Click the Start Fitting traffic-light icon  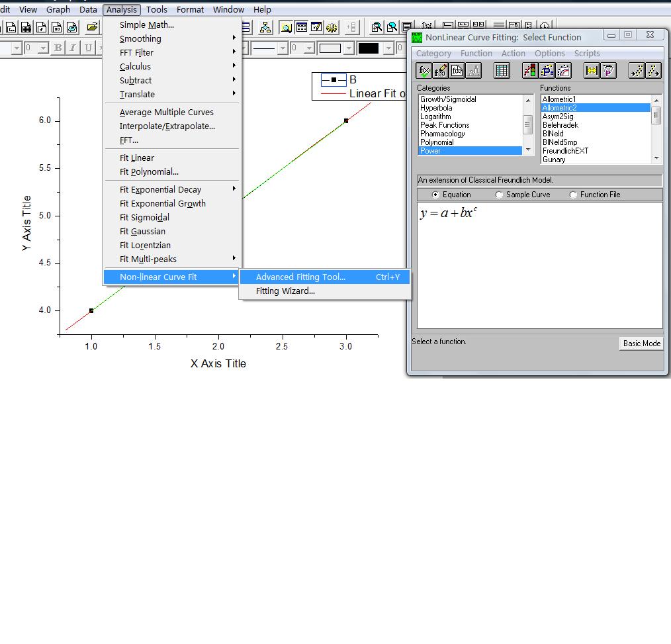(530, 71)
